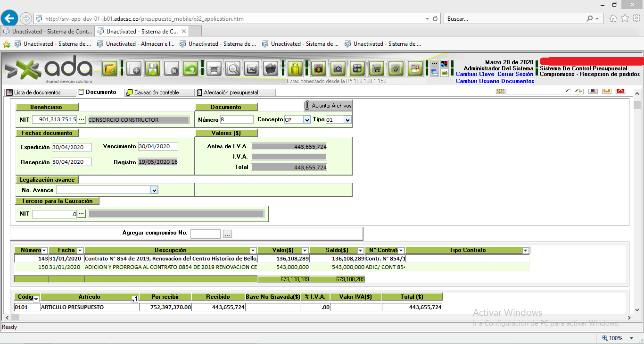Expand the Concepto dropdown showing CP
The height and width of the screenshot is (344, 644).
307,120
